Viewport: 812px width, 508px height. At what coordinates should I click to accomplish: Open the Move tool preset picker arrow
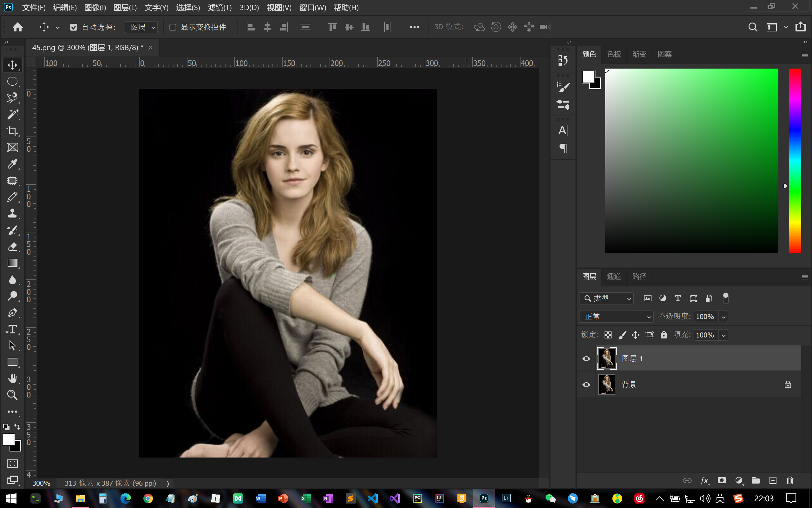pyautogui.click(x=57, y=28)
